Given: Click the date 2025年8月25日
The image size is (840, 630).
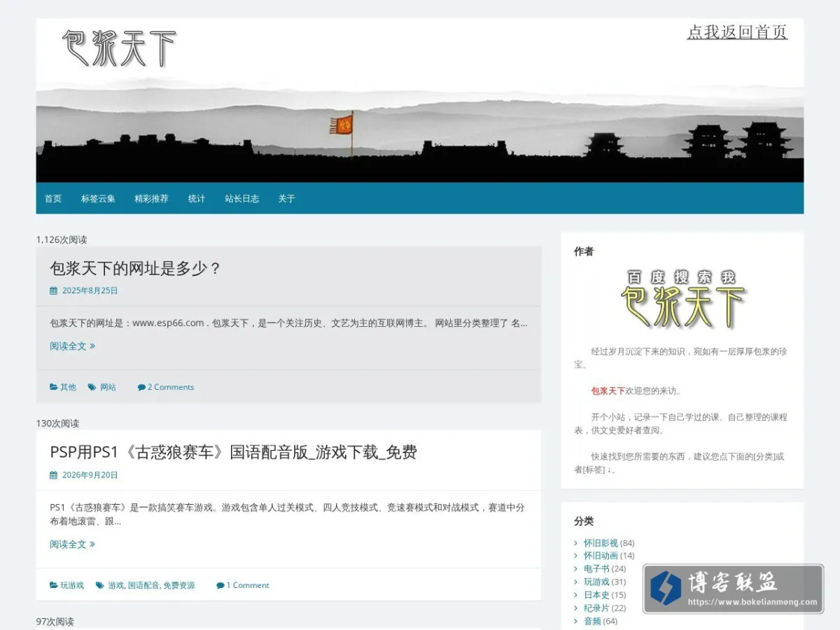Looking at the screenshot, I should point(90,290).
